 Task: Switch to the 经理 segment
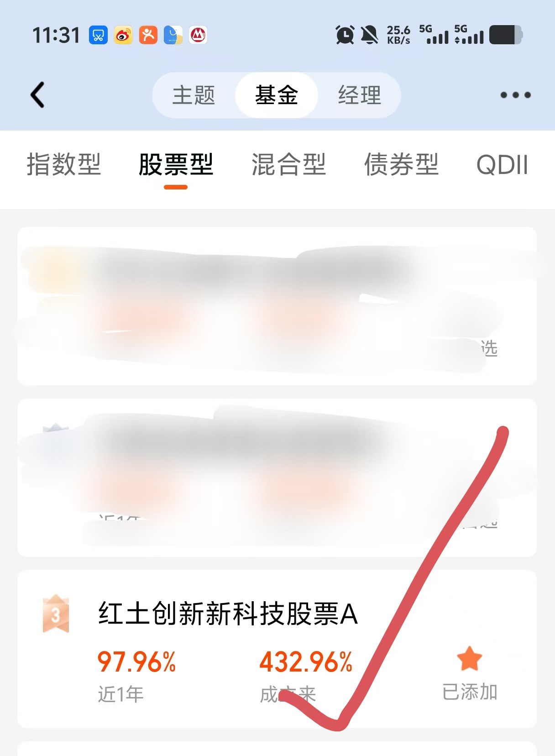(360, 95)
